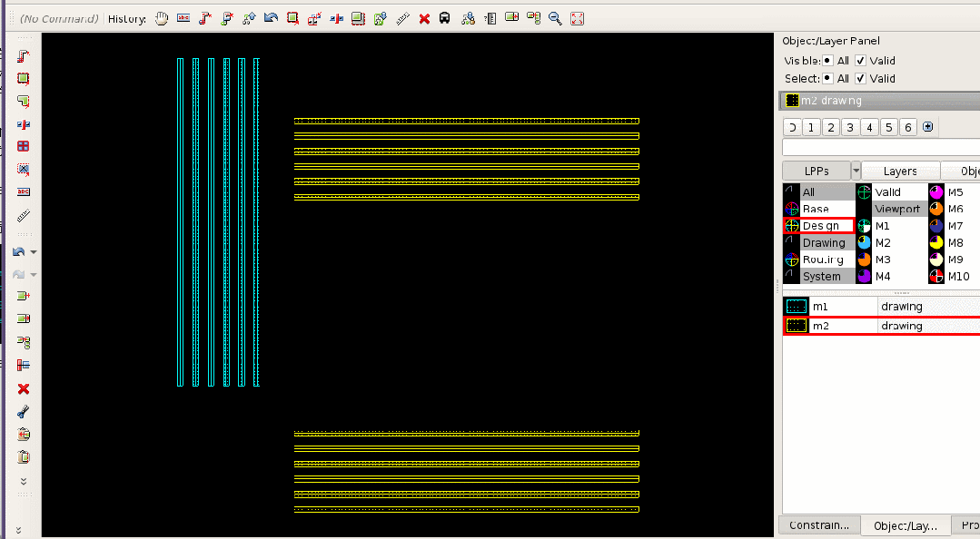Open the undo history dropdown arrow
Viewport: 980px width, 539px height.
[x=34, y=252]
